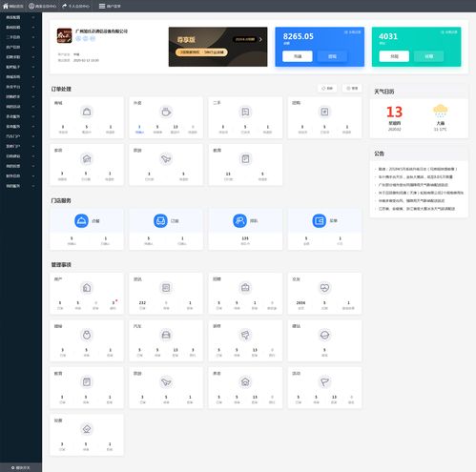Expand the third sidebar menu section
Viewport: 476px width, 472px height.
click(21, 37)
